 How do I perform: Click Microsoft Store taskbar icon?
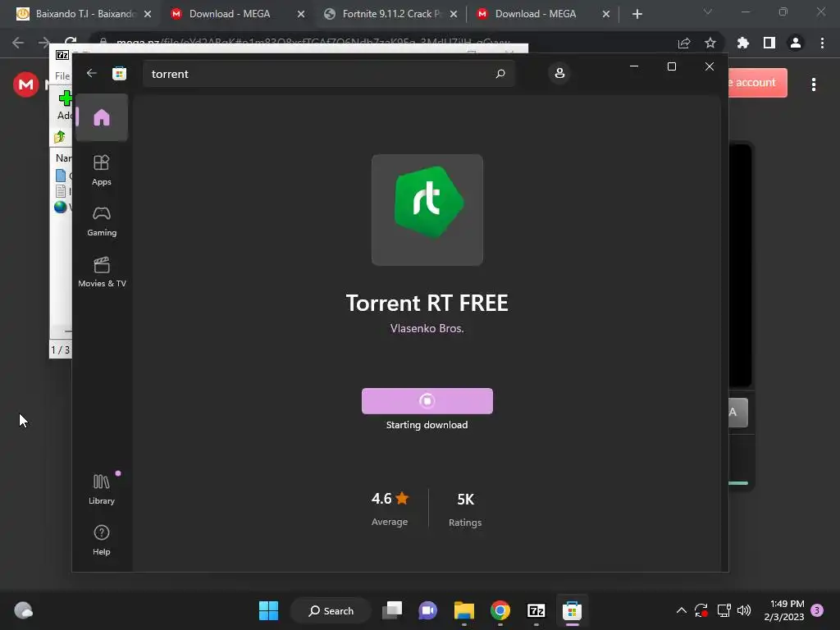[572, 610]
